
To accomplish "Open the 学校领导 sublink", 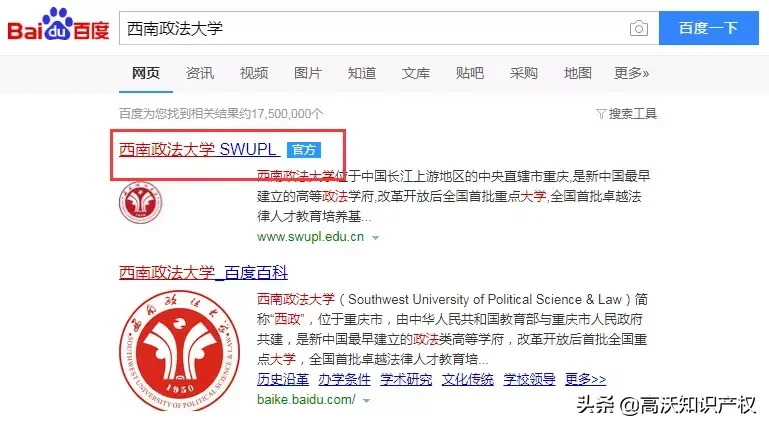I will tap(529, 379).
